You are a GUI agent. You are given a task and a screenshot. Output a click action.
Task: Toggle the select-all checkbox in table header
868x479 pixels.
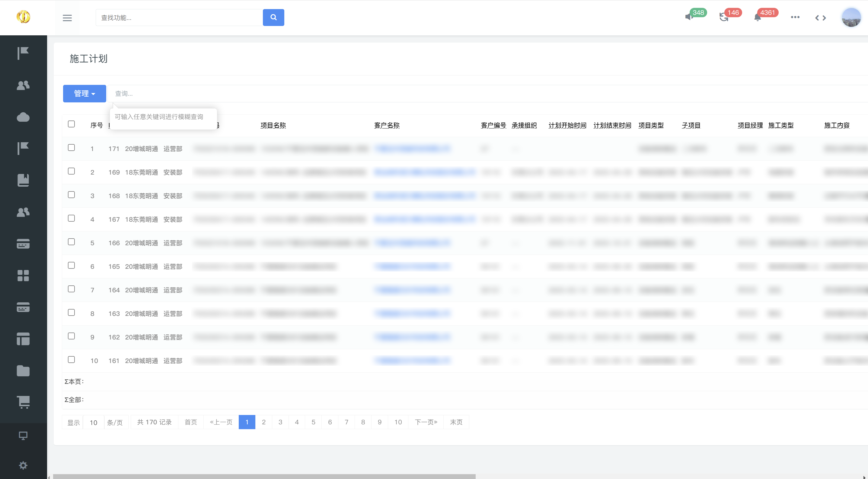[x=71, y=124]
